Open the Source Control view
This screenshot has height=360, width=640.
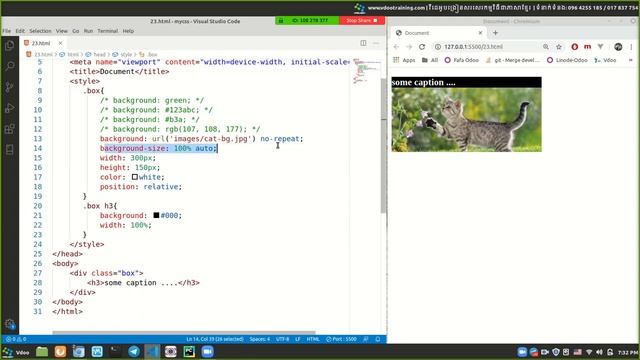(x=10, y=87)
